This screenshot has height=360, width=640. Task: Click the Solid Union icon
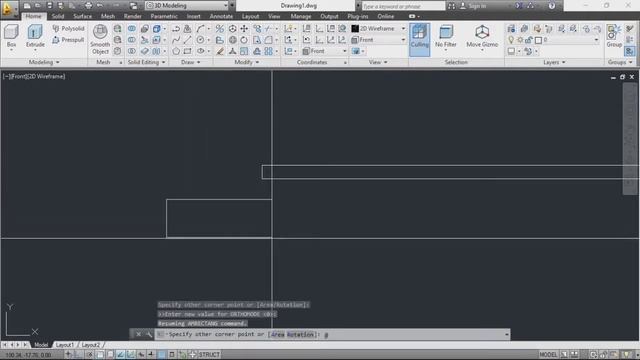(x=132, y=29)
